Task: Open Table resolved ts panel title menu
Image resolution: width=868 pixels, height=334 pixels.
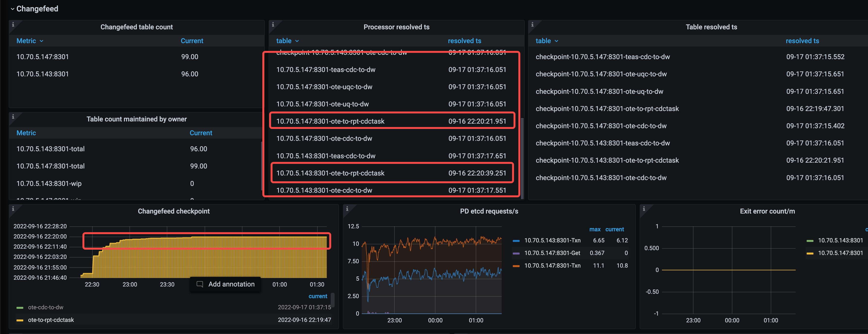Action: coord(711,27)
